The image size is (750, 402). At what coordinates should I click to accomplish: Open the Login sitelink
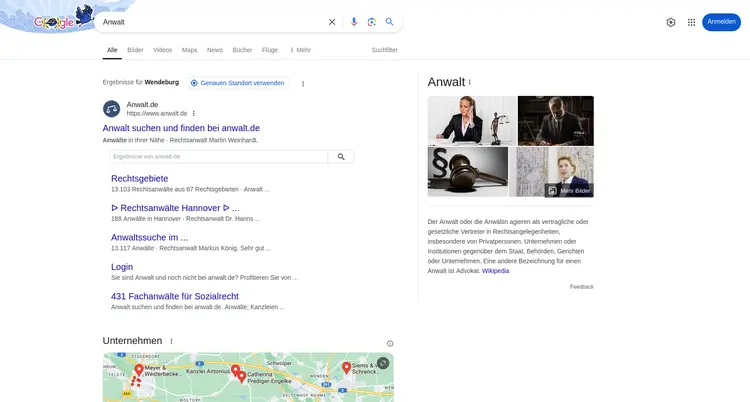coord(122,267)
